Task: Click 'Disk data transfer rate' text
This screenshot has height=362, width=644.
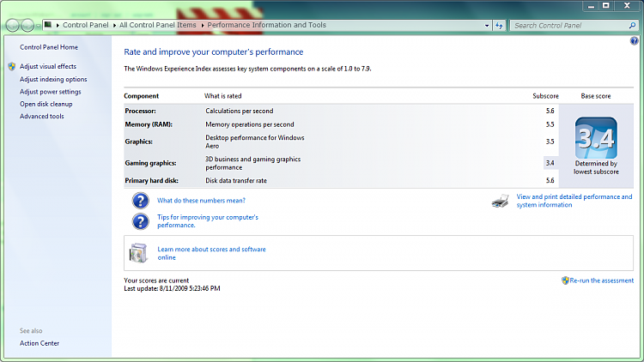Action: pyautogui.click(x=236, y=181)
